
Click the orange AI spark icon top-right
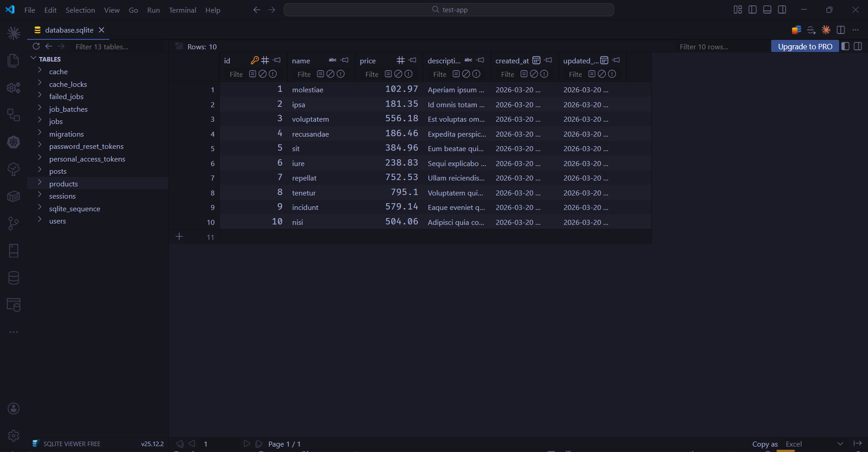pyautogui.click(x=826, y=30)
